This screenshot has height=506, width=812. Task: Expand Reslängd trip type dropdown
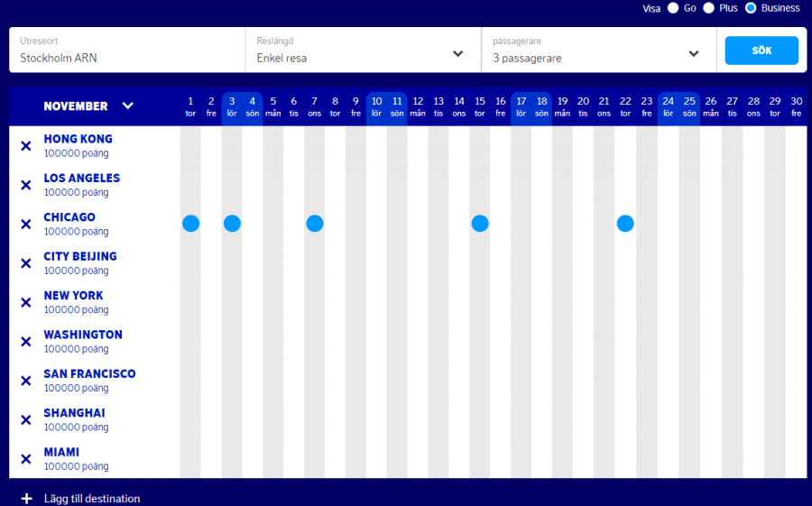click(x=458, y=53)
